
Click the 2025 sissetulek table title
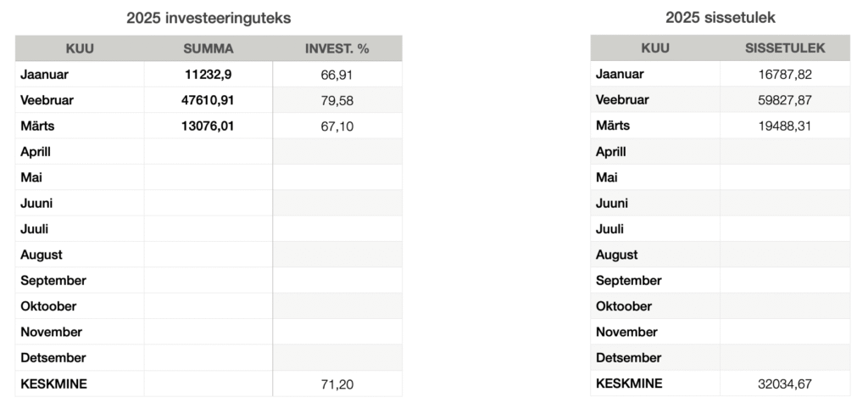[721, 18]
